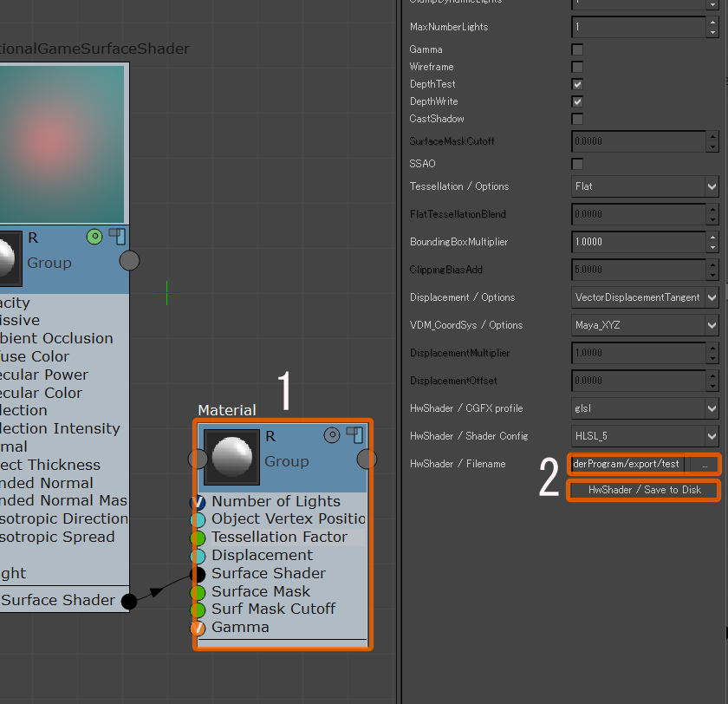
Task: Click the Gamma orange input port
Action: pos(198,628)
